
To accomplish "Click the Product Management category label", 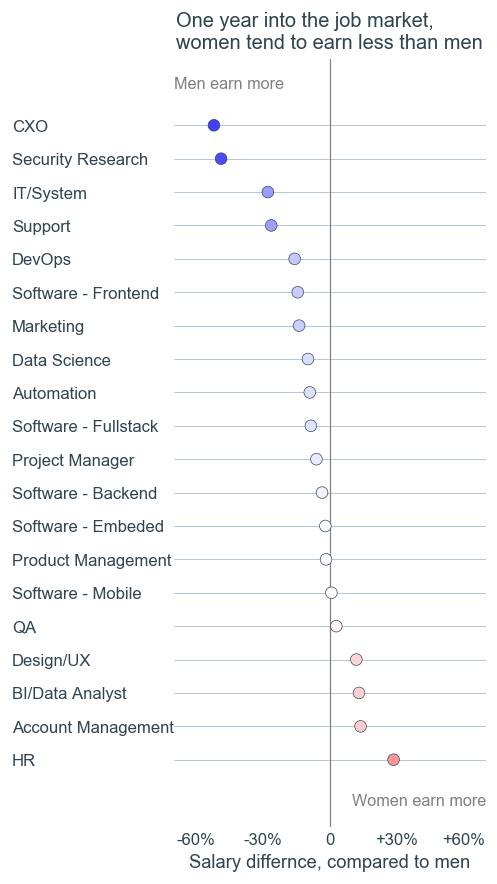I will (91, 560).
